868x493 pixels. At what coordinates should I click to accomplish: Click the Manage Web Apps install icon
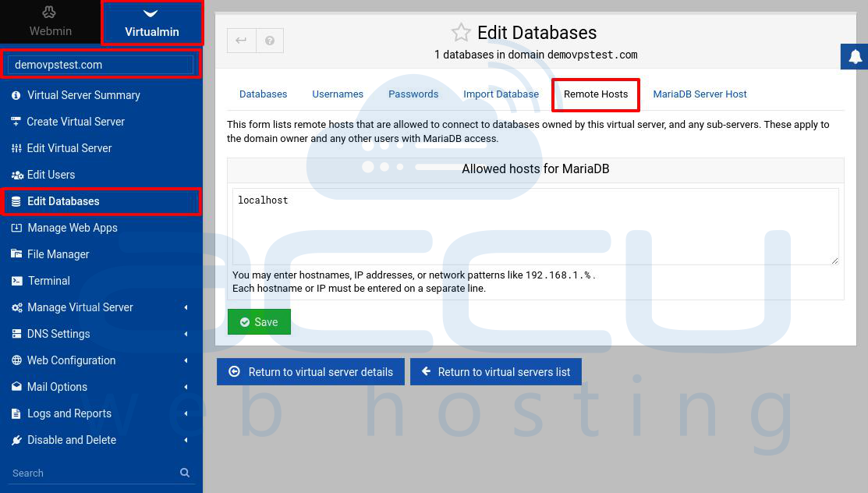click(16, 228)
